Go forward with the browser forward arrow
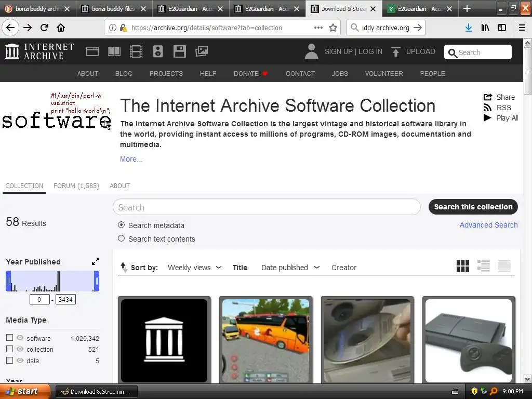The height and width of the screenshot is (399, 532). tap(28, 28)
